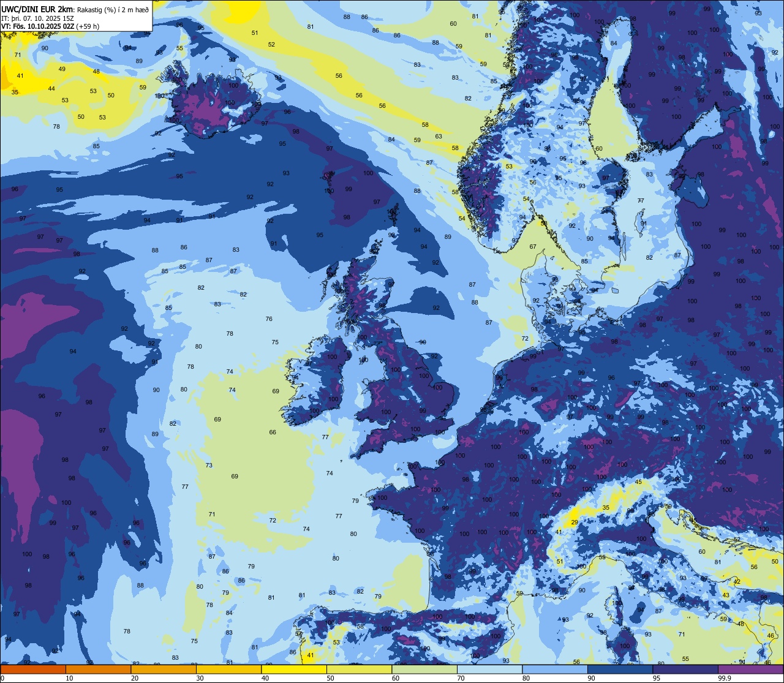784x683 pixels.
Task: Select the "VT: Fös. 10.10.2025 02Z" valid time
Action: [x=38, y=26]
